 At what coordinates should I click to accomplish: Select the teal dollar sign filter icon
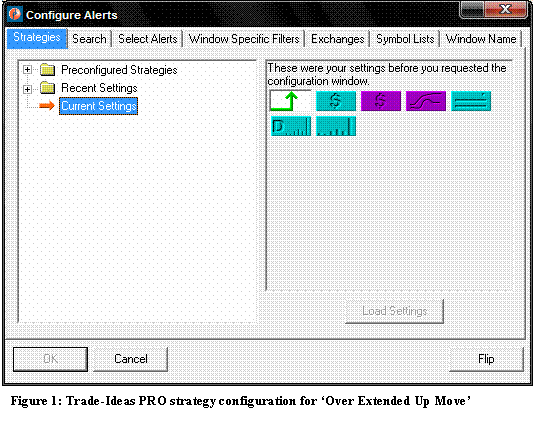click(336, 101)
